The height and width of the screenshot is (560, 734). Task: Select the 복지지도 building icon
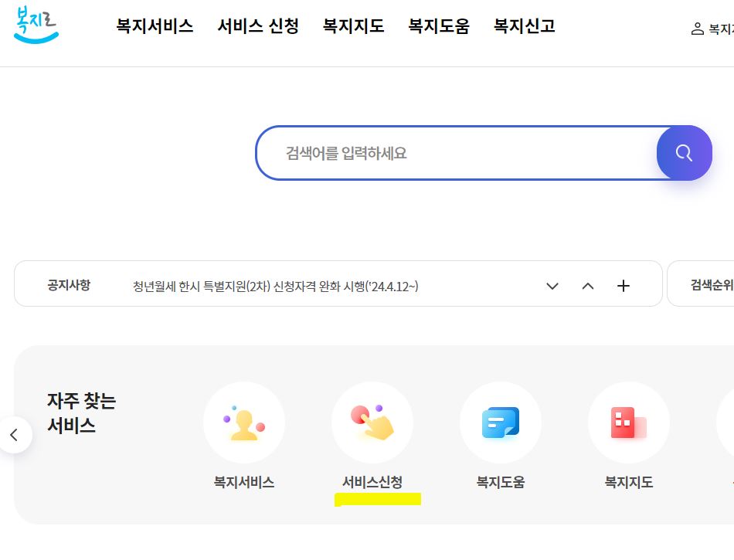click(628, 423)
